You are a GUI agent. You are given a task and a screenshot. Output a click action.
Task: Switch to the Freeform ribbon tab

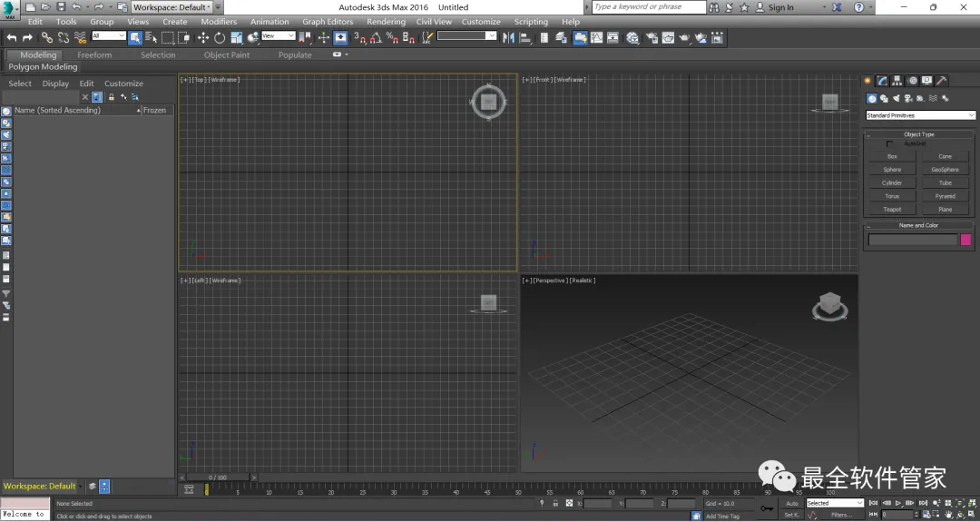(x=94, y=54)
